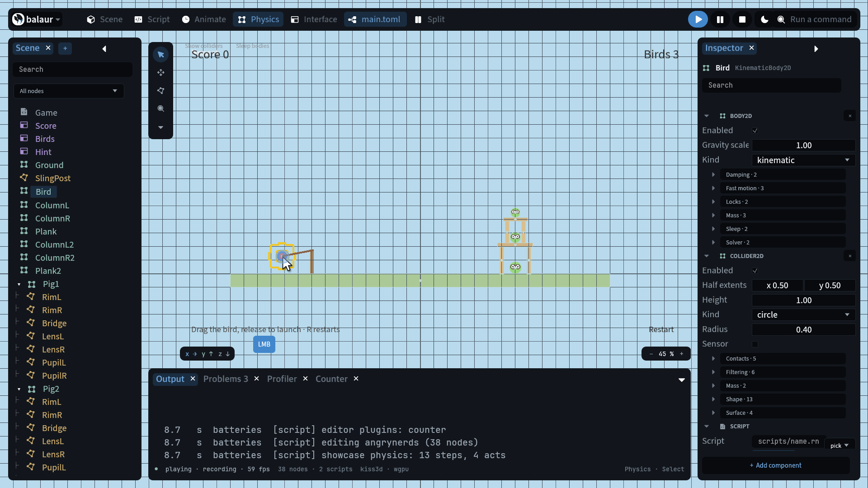
Task: Toggle Collider2D Enabled checkbox
Action: pos(755,271)
